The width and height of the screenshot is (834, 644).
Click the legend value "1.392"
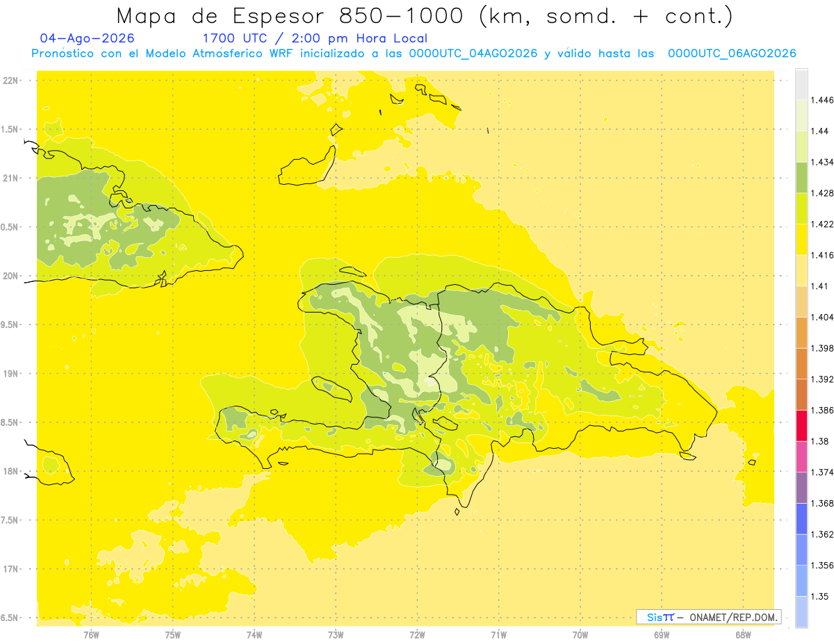[824, 379]
